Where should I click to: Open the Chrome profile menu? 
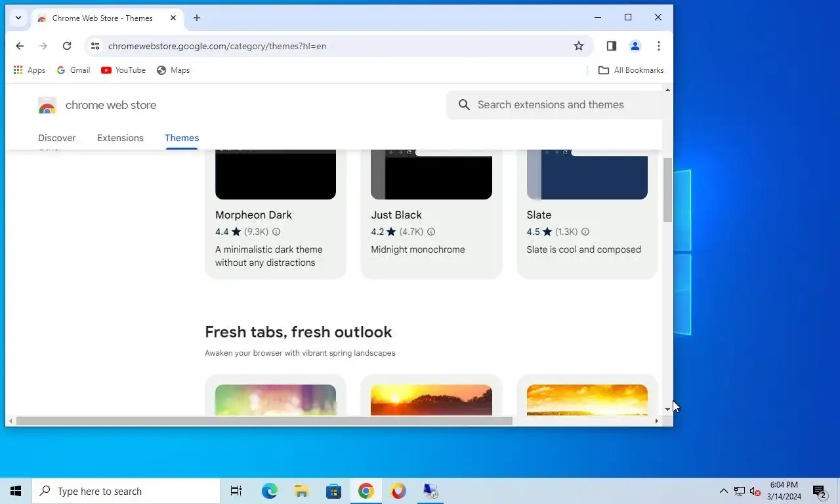pos(635,46)
